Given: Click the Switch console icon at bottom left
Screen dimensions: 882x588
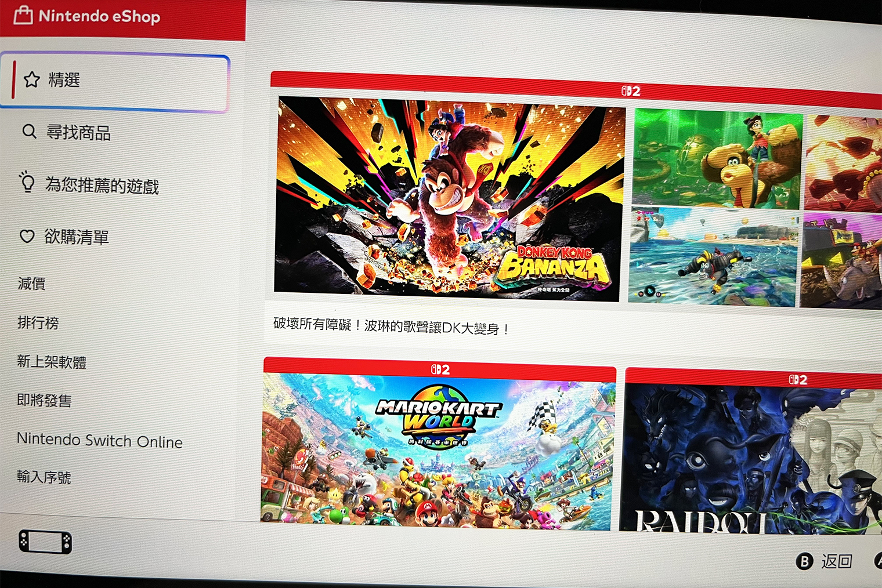Looking at the screenshot, I should pos(45,542).
